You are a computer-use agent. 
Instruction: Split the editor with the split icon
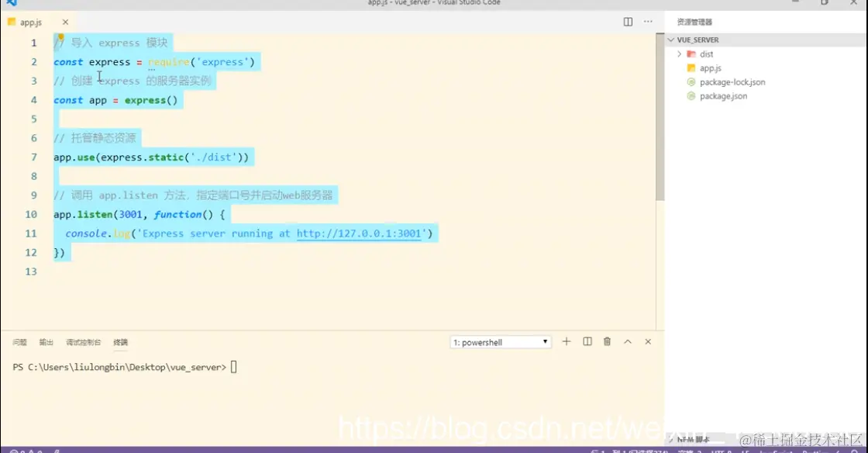628,22
